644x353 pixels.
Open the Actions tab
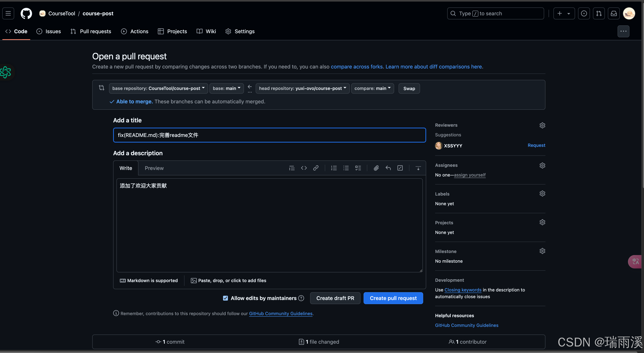(135, 31)
